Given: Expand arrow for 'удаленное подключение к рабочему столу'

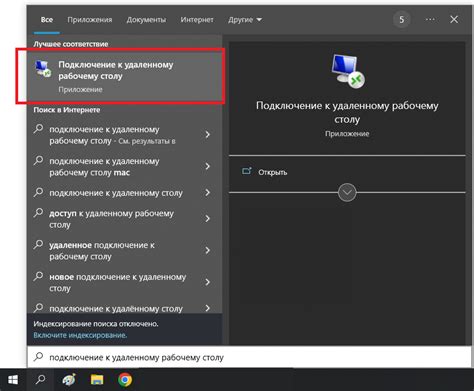Looking at the screenshot, I should point(207,250).
